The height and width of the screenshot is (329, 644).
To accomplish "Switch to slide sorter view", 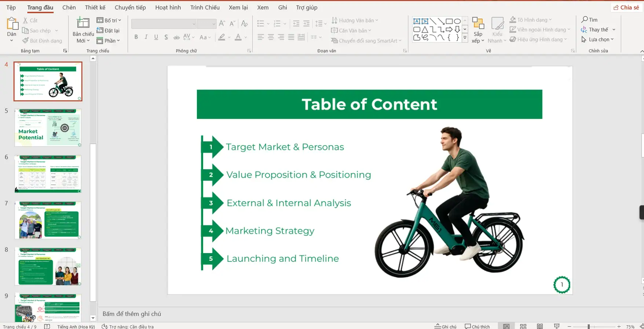I will pyautogui.click(x=523, y=326).
